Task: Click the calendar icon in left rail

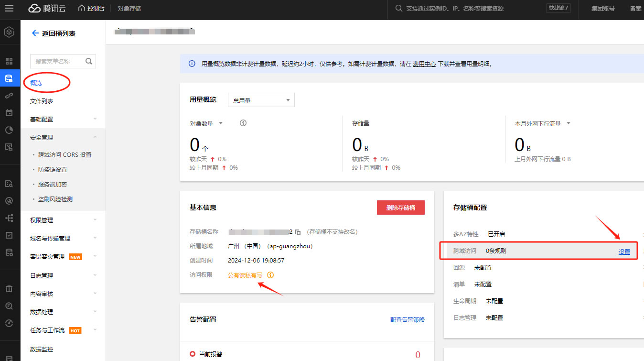Action: pyautogui.click(x=9, y=113)
